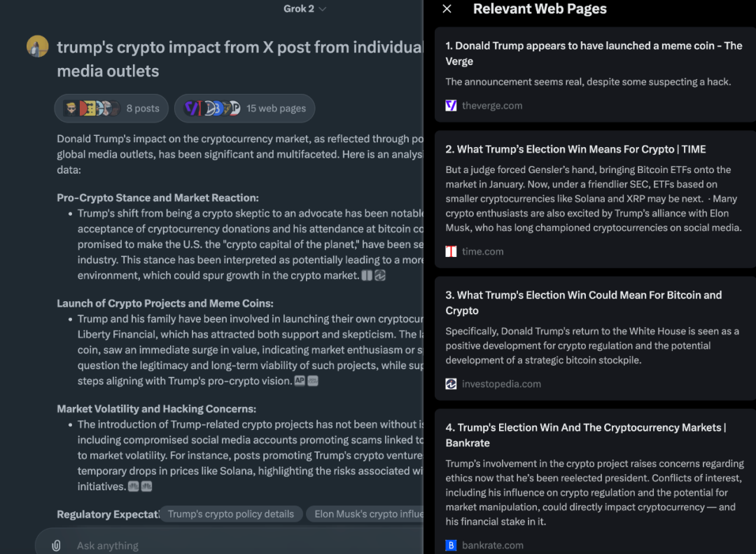Click the Investopedia citation icon after crypto market

click(x=380, y=275)
